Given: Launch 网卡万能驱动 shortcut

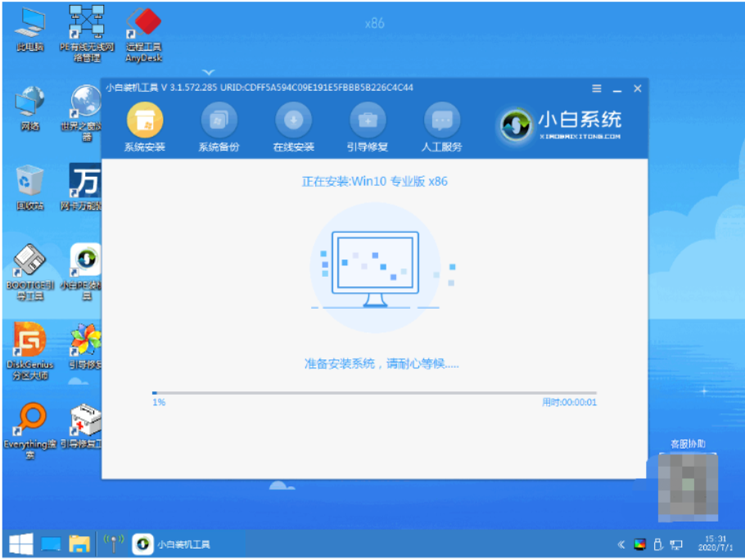Looking at the screenshot, I should 81,187.
